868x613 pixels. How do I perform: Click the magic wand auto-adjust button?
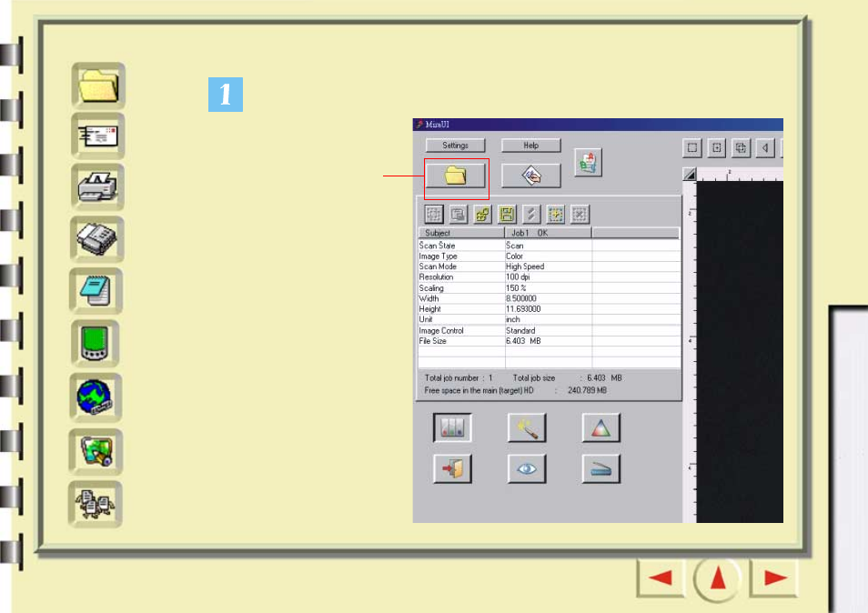(x=527, y=427)
